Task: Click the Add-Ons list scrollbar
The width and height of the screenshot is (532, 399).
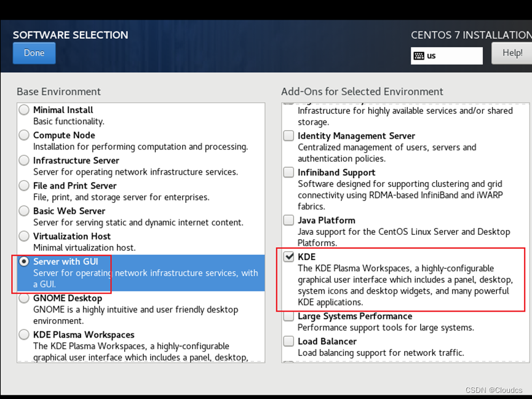Action: pyautogui.click(x=528, y=234)
